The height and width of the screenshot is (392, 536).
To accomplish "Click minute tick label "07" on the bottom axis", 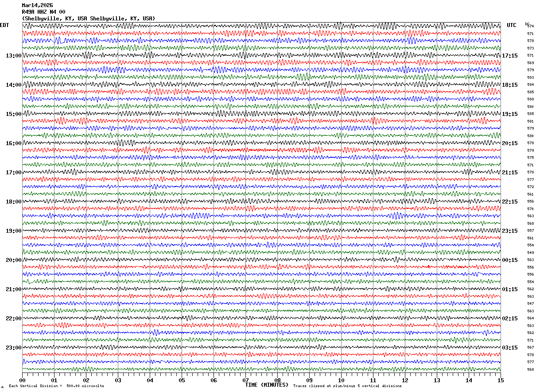I will pos(245,380).
